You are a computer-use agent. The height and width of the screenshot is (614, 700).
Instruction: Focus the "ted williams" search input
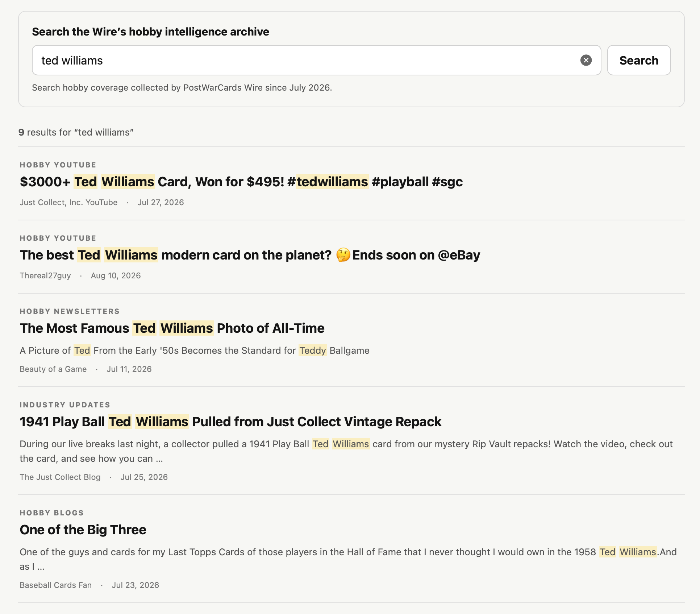pyautogui.click(x=316, y=60)
